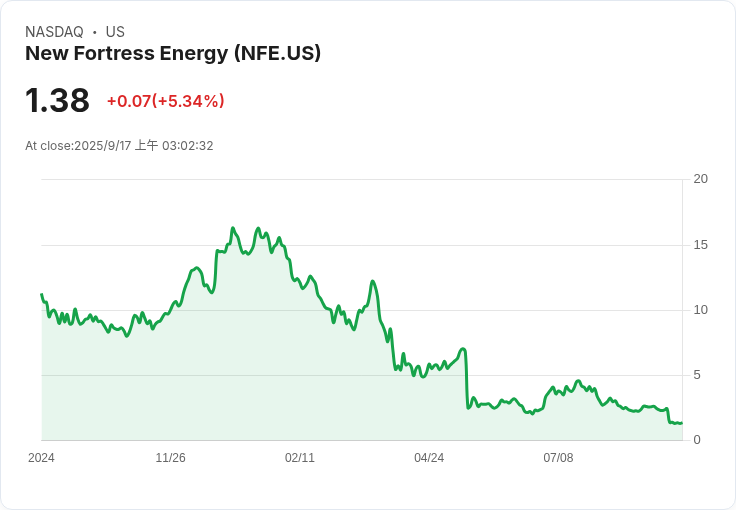Open the New Fortress Energy (NFE.US) title
The width and height of the screenshot is (736, 510).
coord(173,54)
